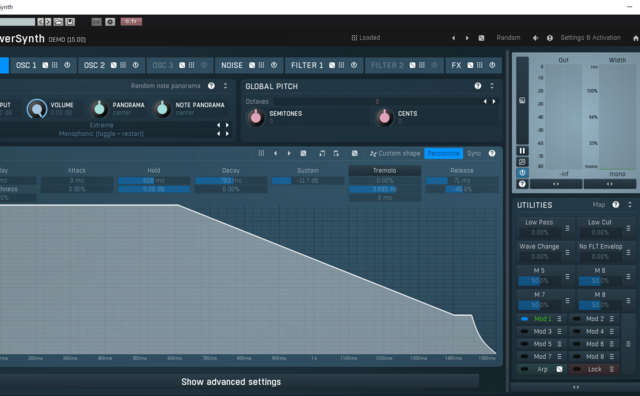640x396 pixels.
Task: Select the Tremolo header
Action: 384,170
